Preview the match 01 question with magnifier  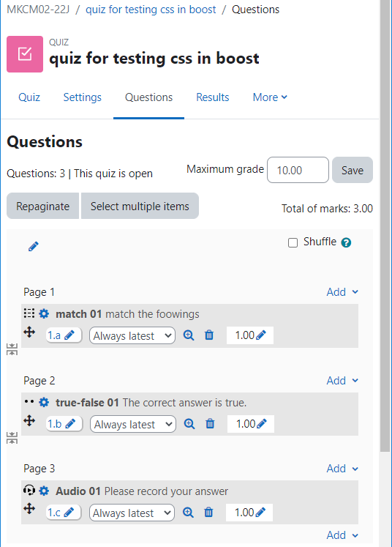coord(189,335)
